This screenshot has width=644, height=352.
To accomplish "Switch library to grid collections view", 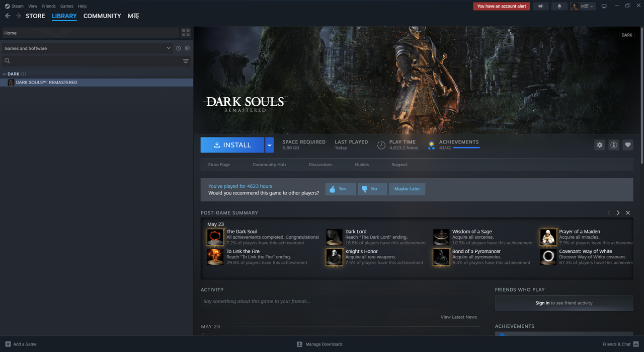I will coord(186,33).
